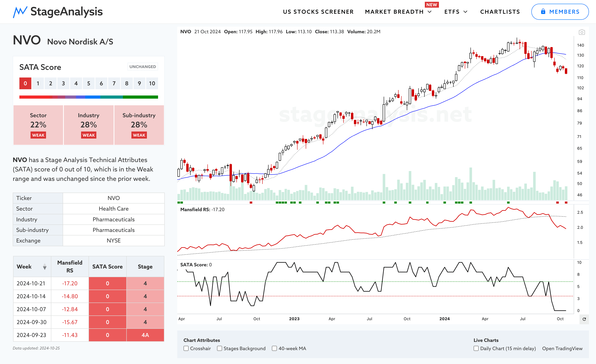Open the Market Breadth menu item
The image size is (596, 364).
tap(394, 12)
